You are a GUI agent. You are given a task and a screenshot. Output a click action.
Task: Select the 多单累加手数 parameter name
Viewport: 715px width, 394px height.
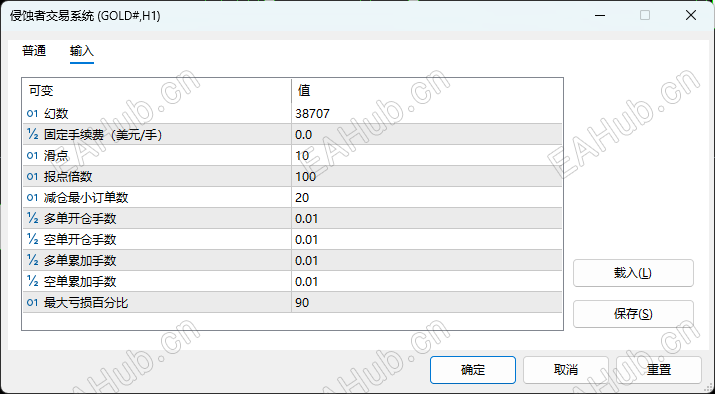(80, 260)
